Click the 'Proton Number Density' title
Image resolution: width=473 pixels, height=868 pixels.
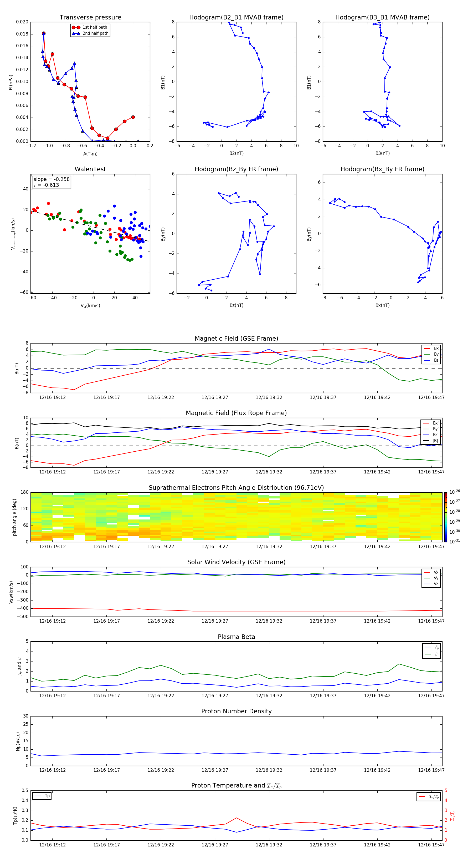tap(236, 711)
